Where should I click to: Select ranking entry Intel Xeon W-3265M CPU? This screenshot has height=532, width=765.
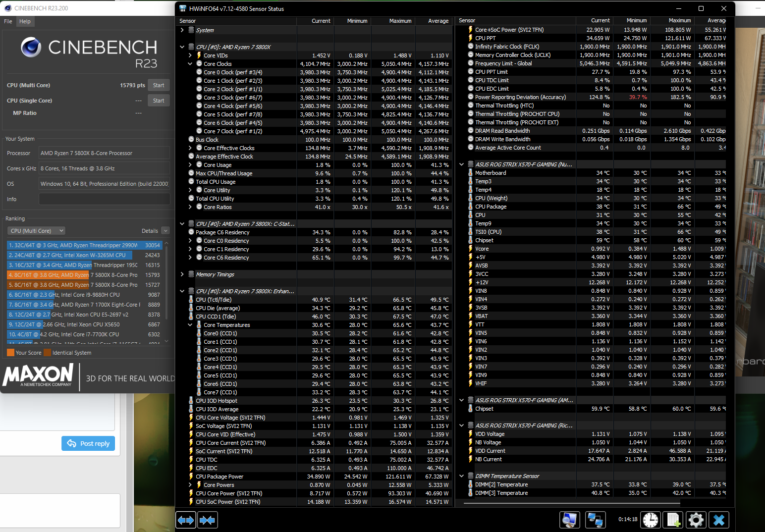coord(84,255)
